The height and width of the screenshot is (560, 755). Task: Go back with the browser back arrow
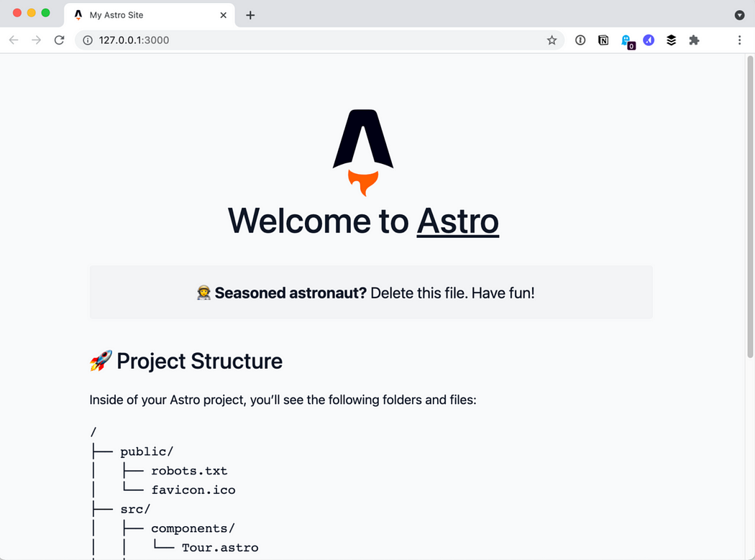coord(14,40)
